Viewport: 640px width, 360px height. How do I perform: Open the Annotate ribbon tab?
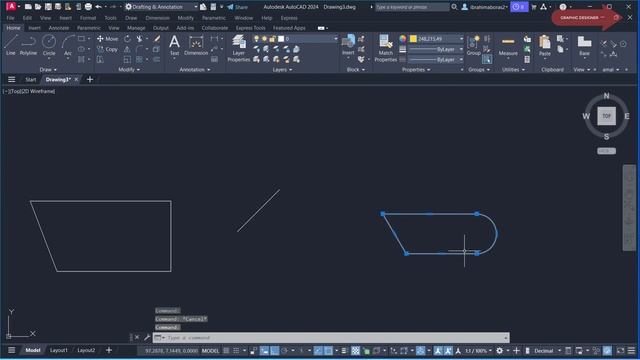[x=59, y=28]
